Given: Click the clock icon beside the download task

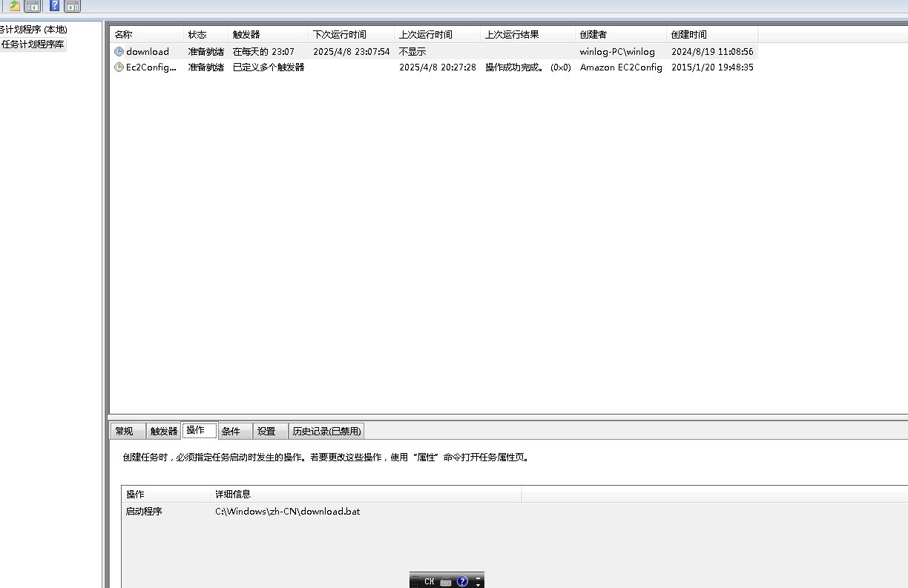Looking at the screenshot, I should click(x=119, y=52).
